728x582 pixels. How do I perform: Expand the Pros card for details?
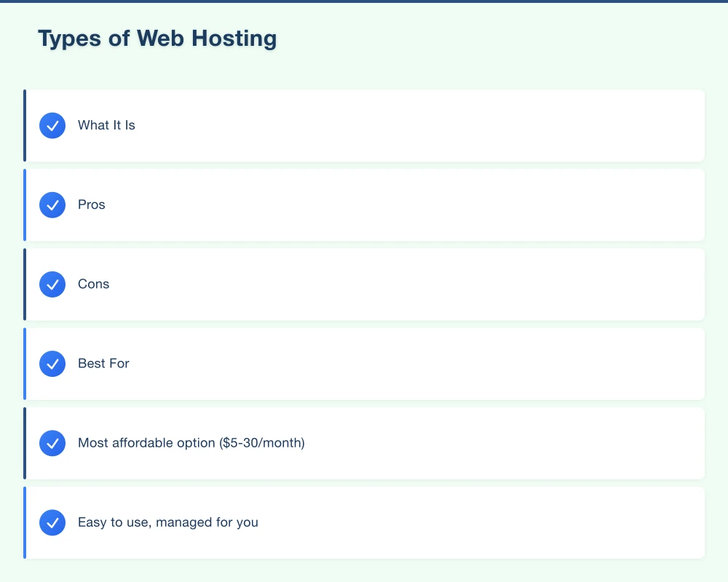pos(364,204)
